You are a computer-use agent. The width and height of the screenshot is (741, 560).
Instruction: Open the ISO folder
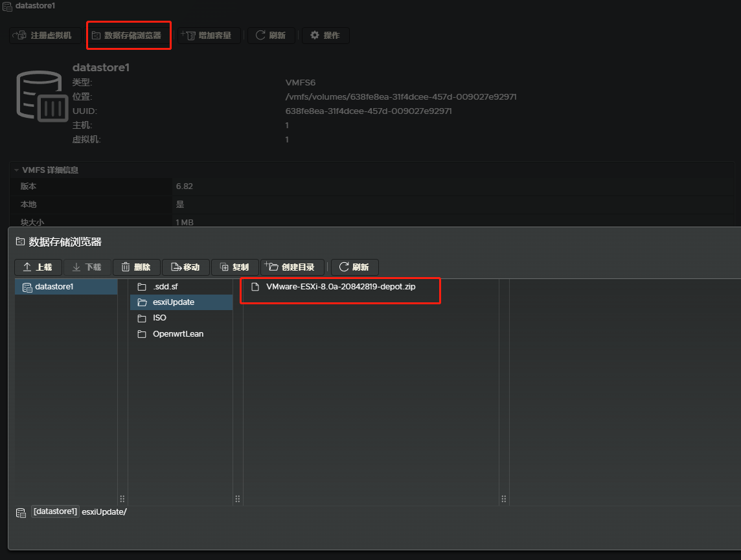(x=159, y=318)
